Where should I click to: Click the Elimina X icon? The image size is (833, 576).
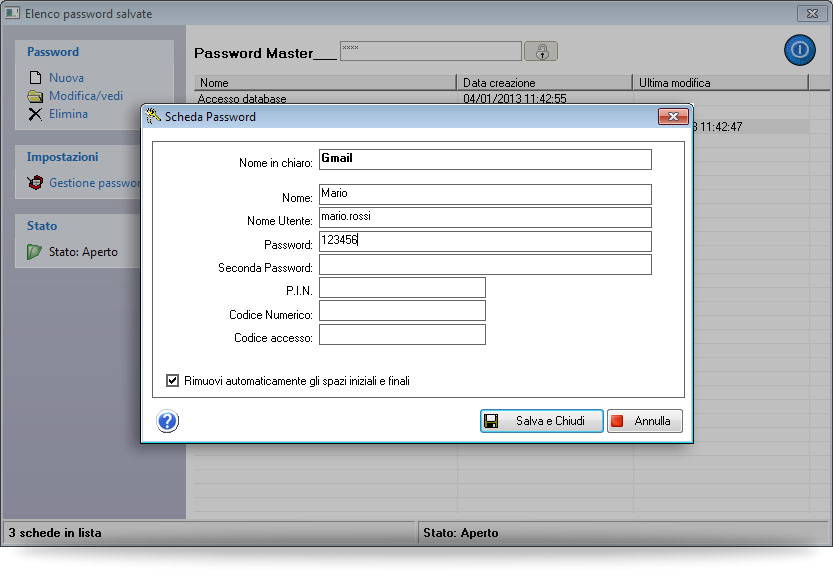35,114
